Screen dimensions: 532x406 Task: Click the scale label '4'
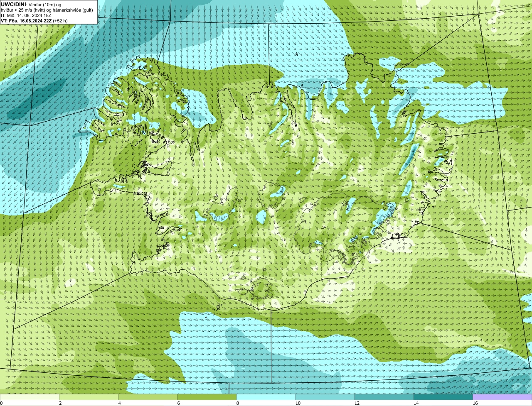tap(119, 403)
